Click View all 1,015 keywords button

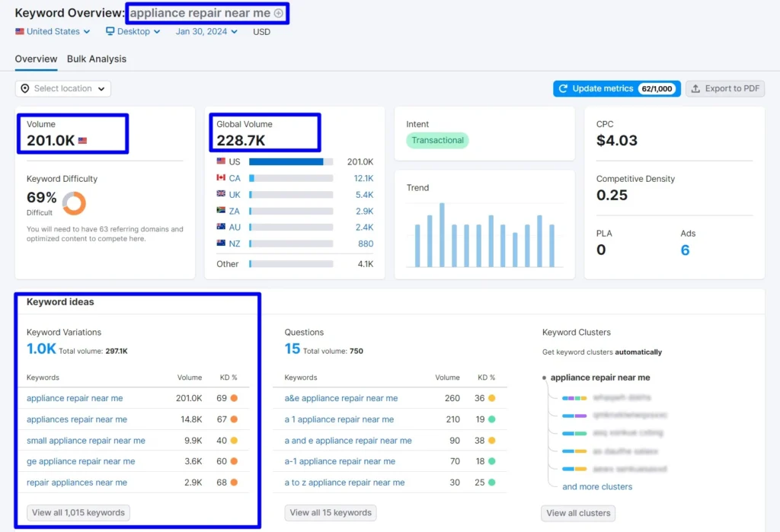coord(78,513)
